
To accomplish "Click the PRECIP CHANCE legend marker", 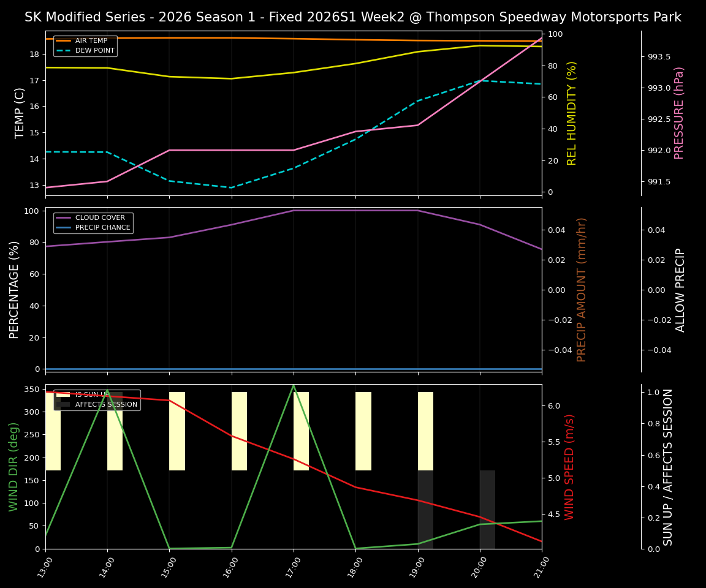I will tap(64, 227).
